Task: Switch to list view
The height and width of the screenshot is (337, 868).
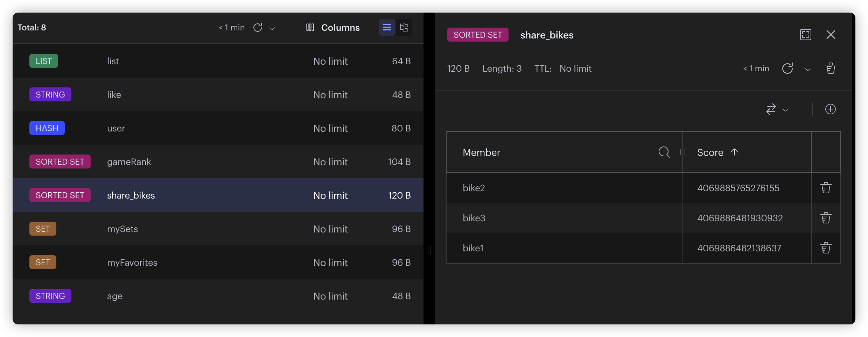Action: coord(387,27)
